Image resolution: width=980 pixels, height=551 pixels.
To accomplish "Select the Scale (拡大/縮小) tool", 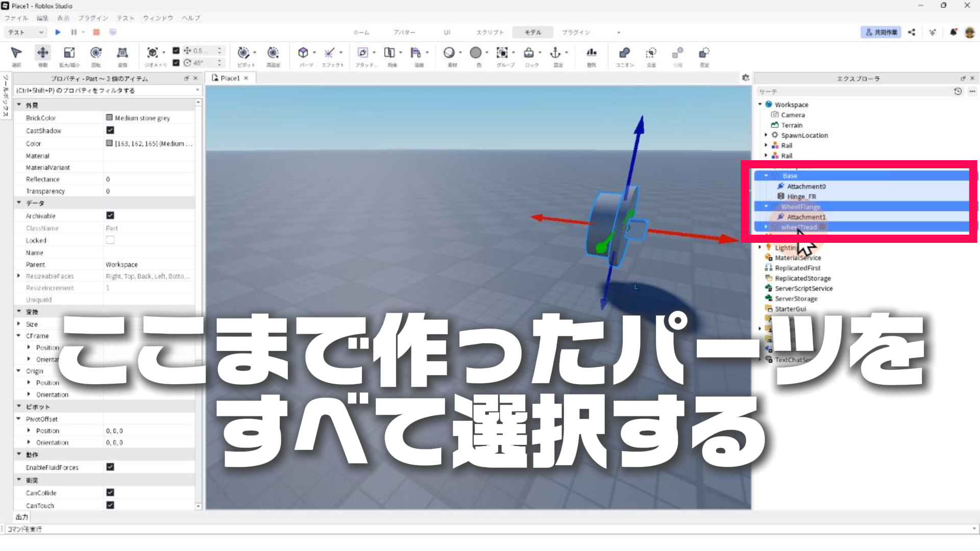I will pyautogui.click(x=69, y=53).
